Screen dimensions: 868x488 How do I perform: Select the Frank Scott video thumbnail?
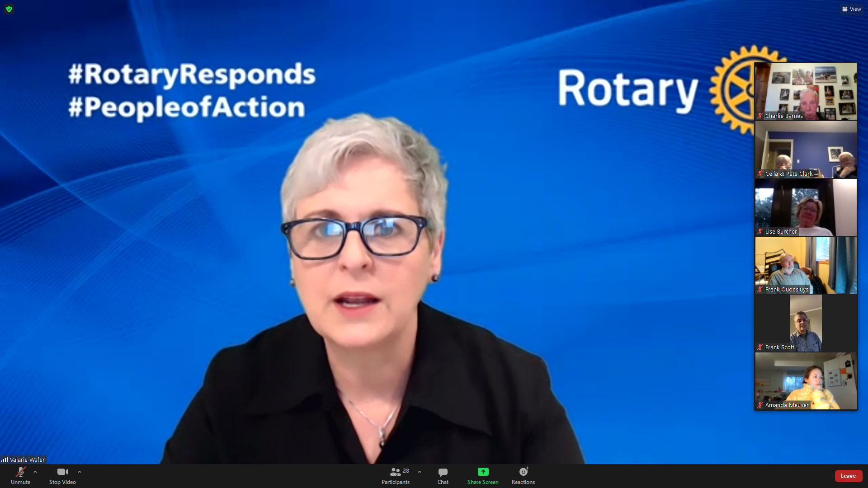click(x=806, y=323)
